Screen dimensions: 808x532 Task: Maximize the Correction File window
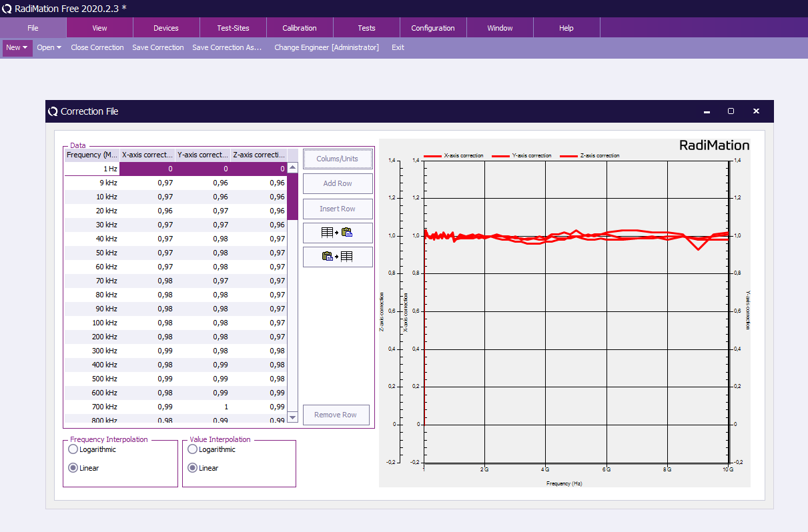731,111
